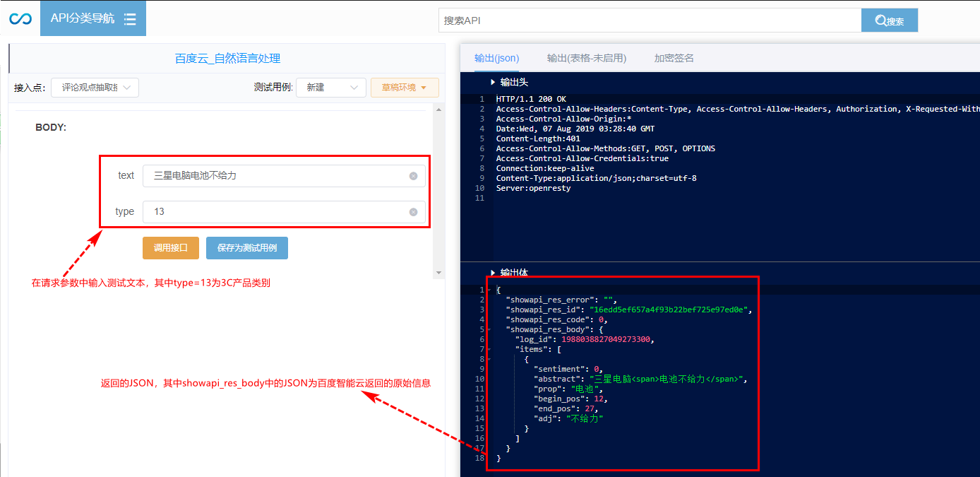
Task: Open the API分类导航 menu button
Action: click(x=93, y=18)
